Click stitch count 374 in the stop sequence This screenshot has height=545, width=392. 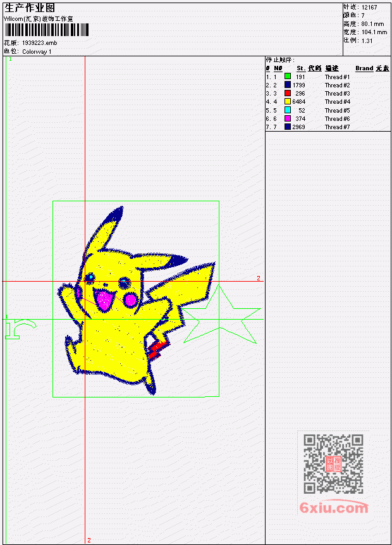(x=300, y=119)
